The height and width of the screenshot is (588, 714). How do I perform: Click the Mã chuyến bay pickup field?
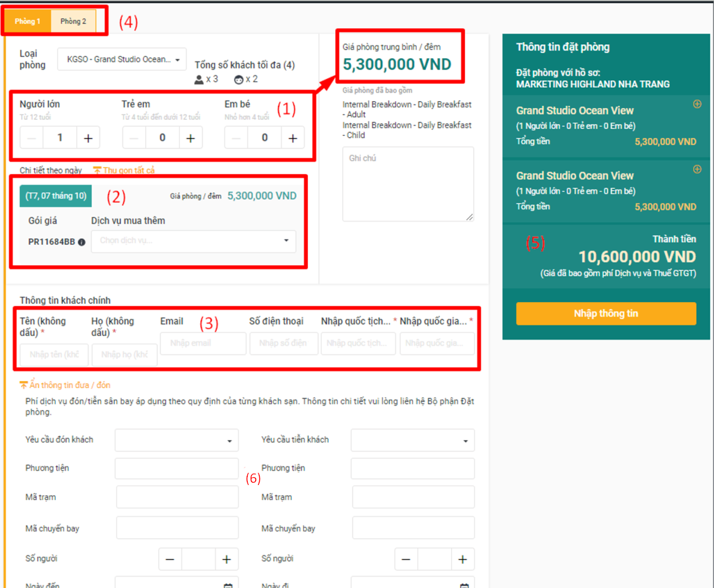[x=177, y=528]
